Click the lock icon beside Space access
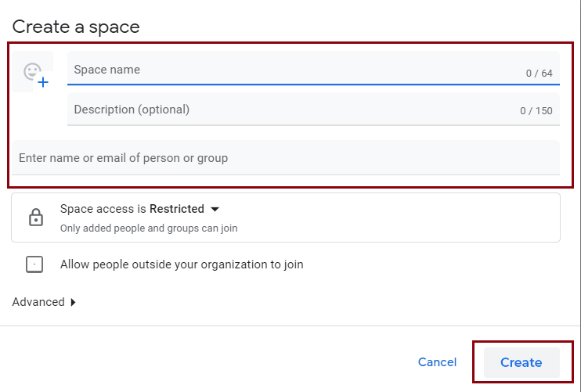581x392 pixels. pos(36,218)
